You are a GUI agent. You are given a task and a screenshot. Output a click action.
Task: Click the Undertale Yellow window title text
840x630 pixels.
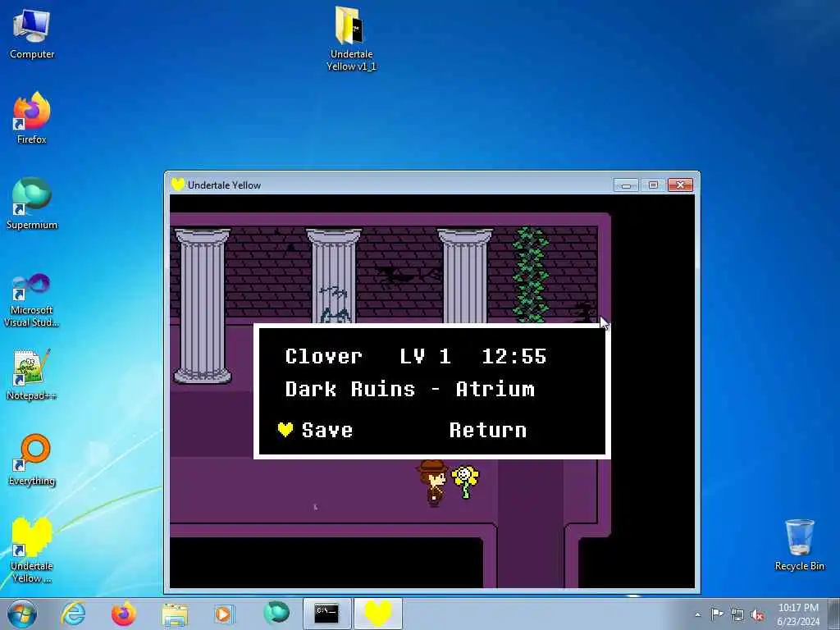tap(224, 185)
